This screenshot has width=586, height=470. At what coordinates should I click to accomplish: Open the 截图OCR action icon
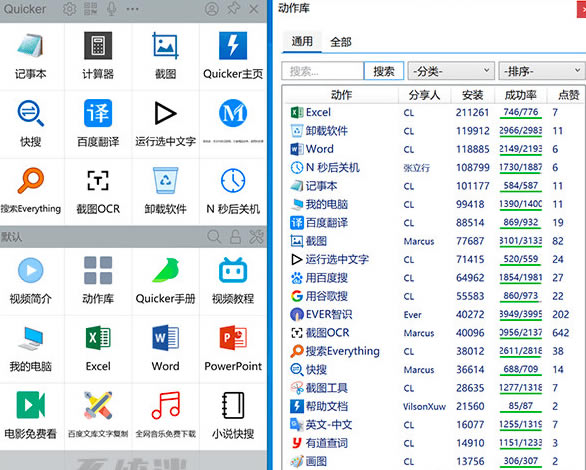tap(98, 181)
